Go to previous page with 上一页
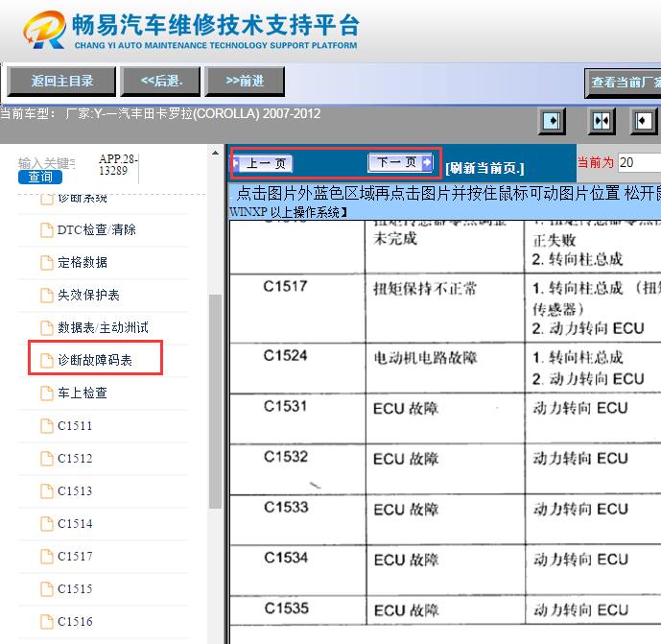661x644 pixels. pos(263,163)
